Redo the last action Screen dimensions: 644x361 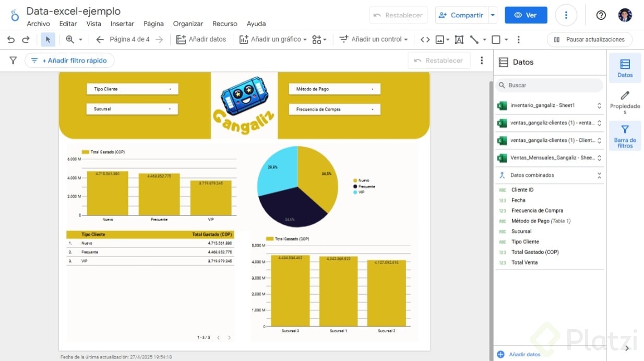pyautogui.click(x=26, y=40)
